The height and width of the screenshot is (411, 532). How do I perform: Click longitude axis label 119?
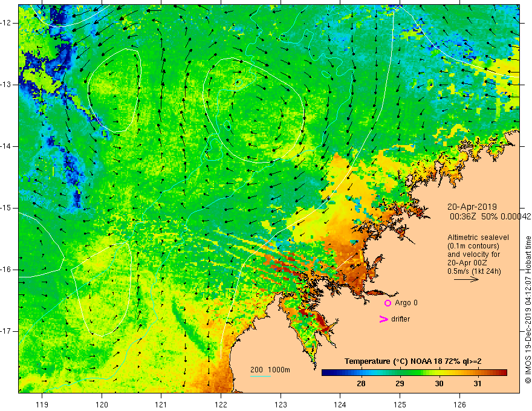tap(42, 404)
